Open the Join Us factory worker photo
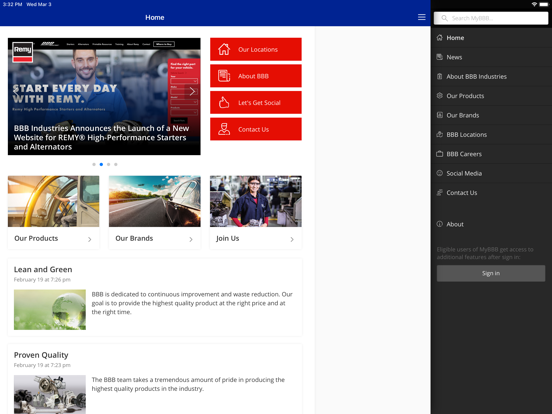Screen dimensions: 552x414 tap(256, 201)
